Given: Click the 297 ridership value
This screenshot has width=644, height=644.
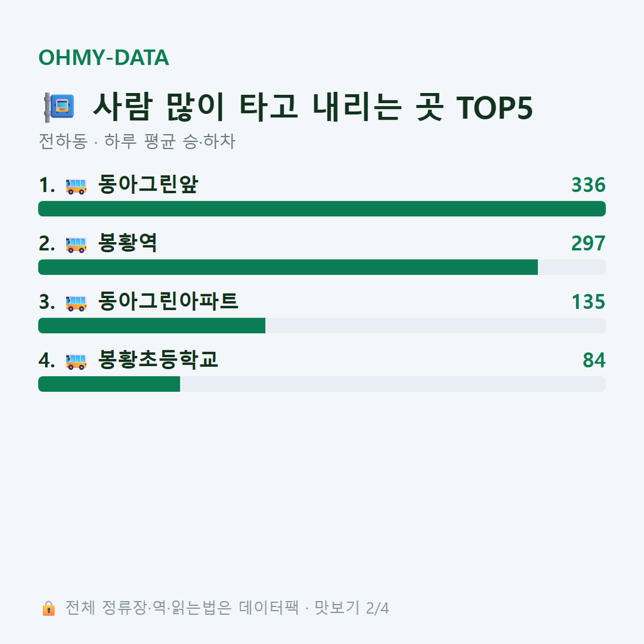Looking at the screenshot, I should point(588,243).
